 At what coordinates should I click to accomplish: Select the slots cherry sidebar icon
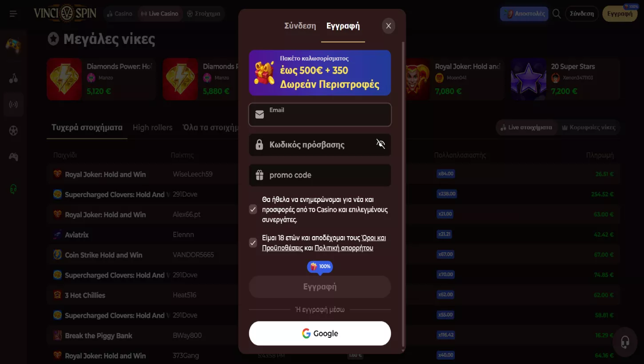pos(14,79)
